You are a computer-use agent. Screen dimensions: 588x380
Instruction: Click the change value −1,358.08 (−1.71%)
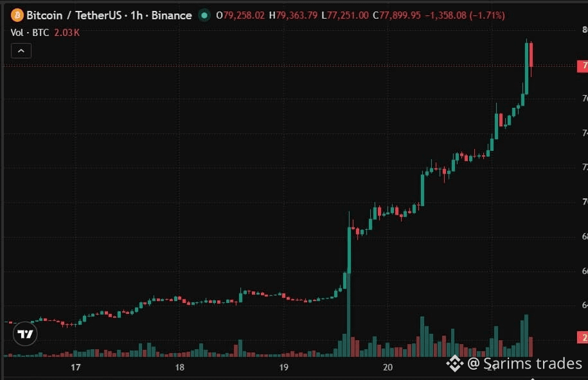pyautogui.click(x=465, y=15)
